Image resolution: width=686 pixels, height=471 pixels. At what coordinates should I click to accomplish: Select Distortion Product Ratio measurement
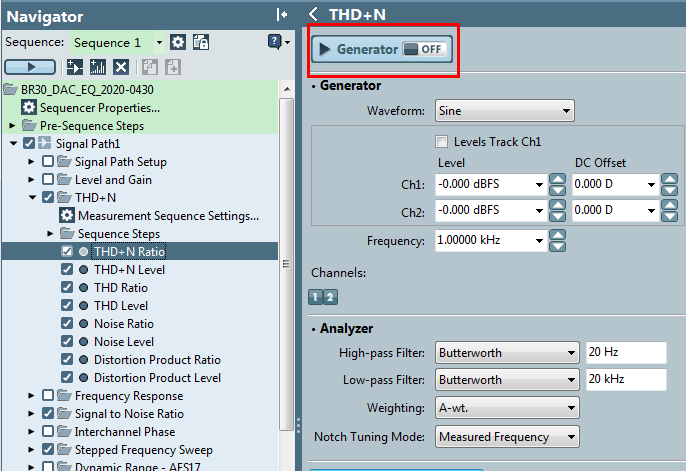(157, 359)
